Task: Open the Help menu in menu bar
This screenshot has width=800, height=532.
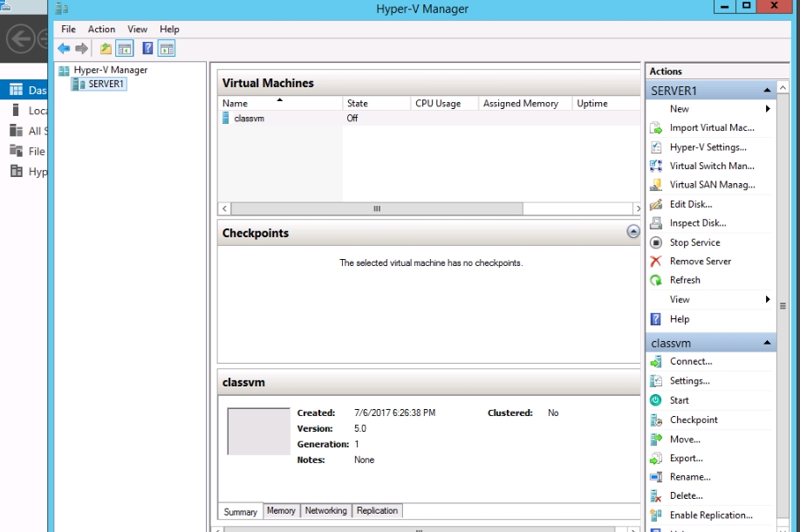Action: click(169, 29)
